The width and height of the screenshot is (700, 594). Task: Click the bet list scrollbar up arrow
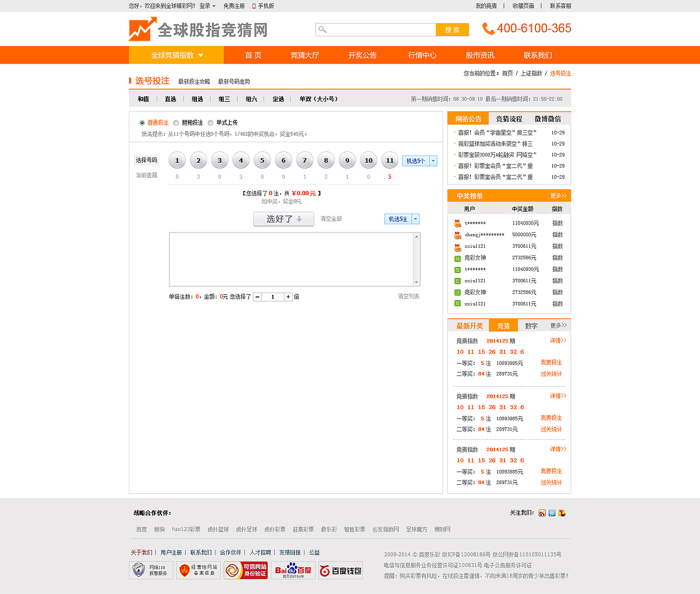[417, 237]
